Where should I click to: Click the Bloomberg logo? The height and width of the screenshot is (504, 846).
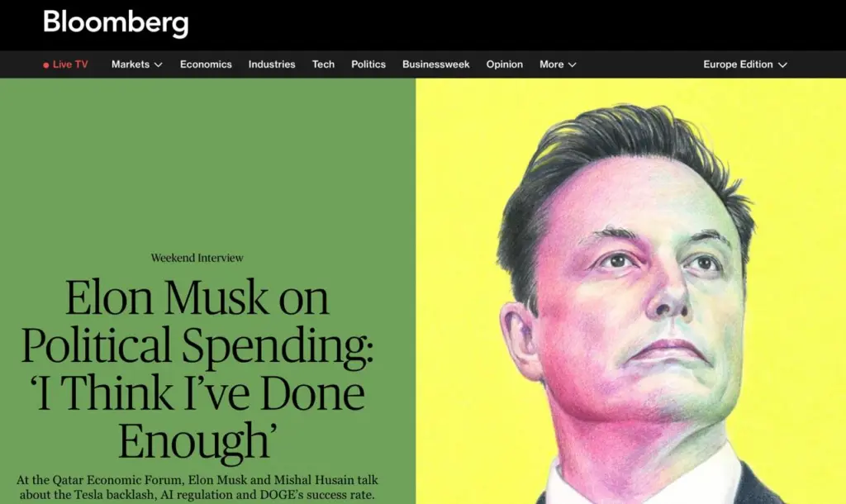[x=116, y=23]
